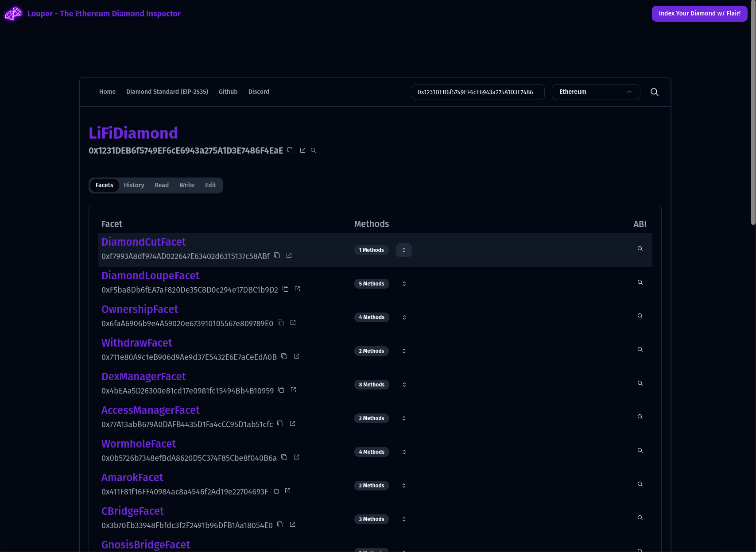
Task: Switch to the History tab
Action: pyautogui.click(x=134, y=185)
